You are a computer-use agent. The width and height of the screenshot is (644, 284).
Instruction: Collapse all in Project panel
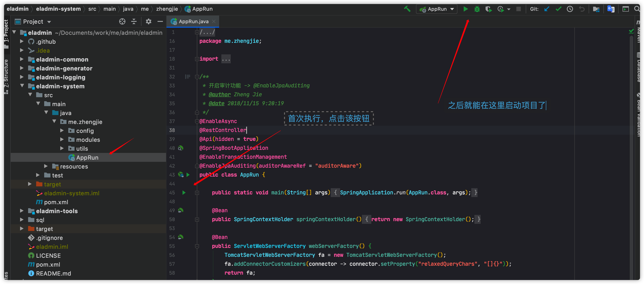click(134, 21)
